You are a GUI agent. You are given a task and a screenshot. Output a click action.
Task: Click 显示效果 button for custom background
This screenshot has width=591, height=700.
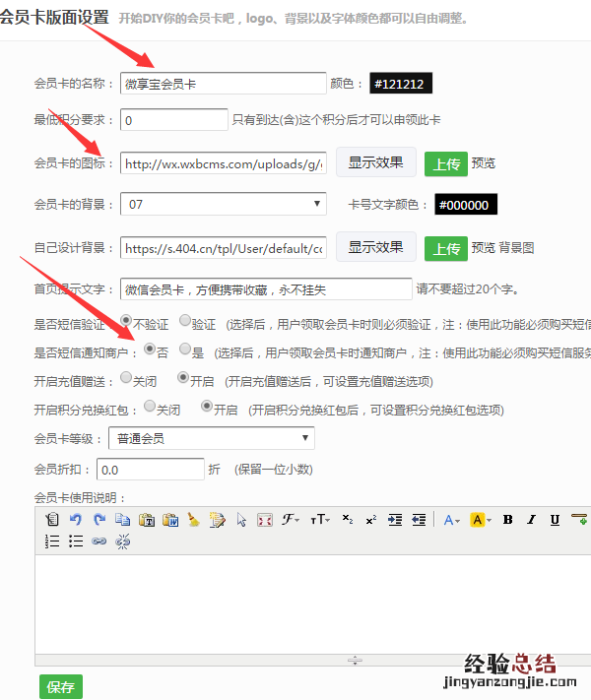(376, 247)
